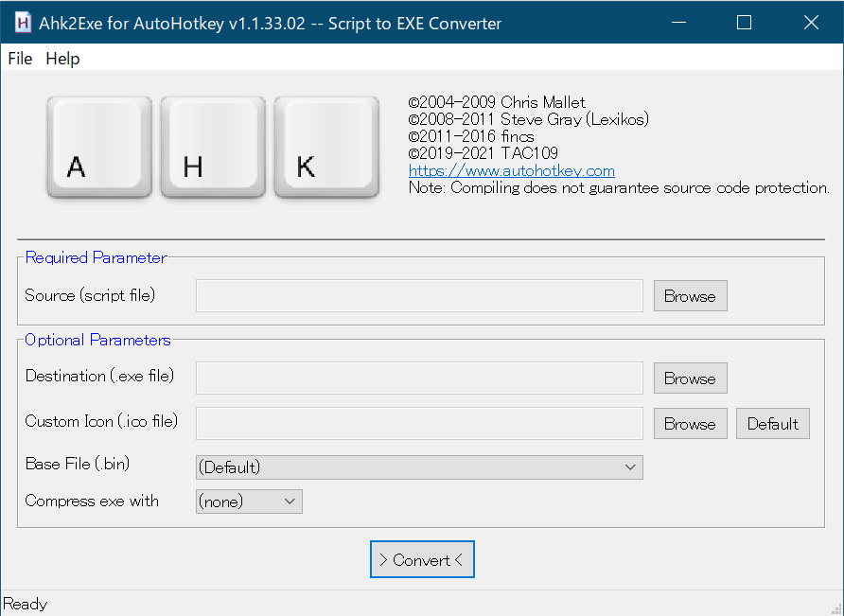Close the Ahk2Exe window
The image size is (844, 616).
811,23
